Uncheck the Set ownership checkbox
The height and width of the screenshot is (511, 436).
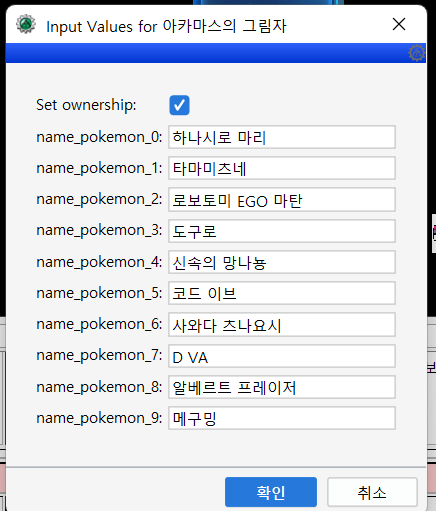coord(179,105)
